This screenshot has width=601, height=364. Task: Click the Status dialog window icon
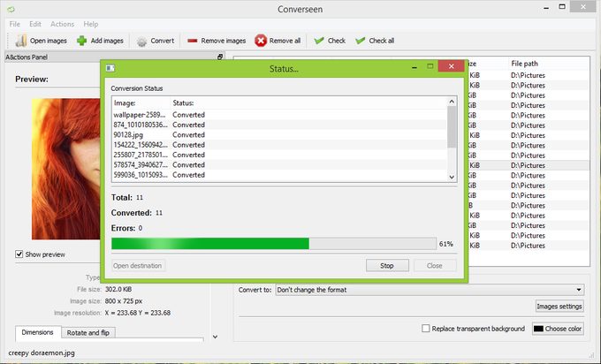click(110, 68)
